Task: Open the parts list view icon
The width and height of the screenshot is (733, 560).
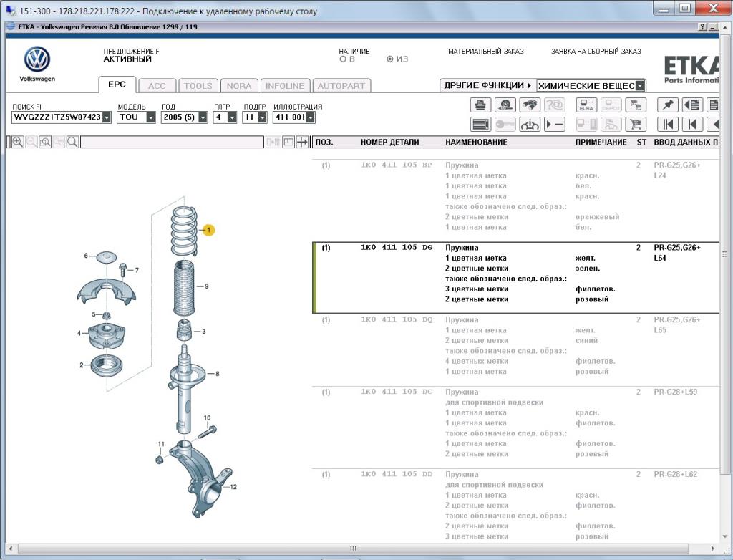Action: (x=480, y=125)
